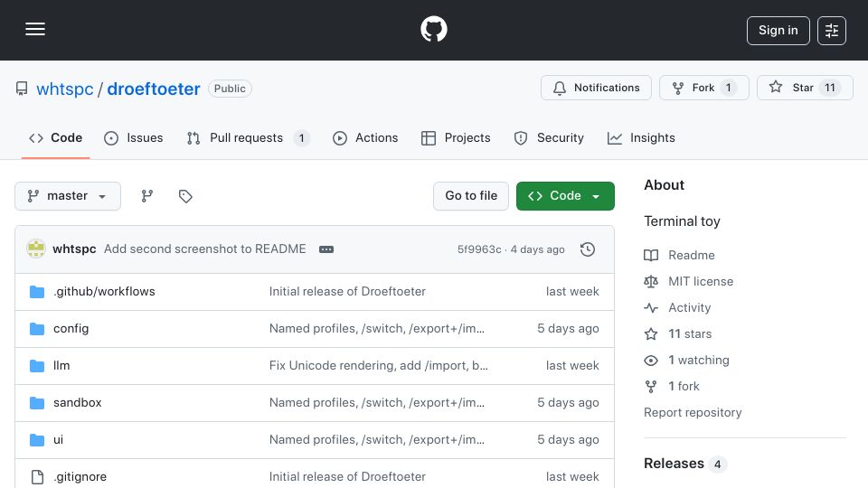
Task: Switch to the Code tab
Action: tap(55, 137)
